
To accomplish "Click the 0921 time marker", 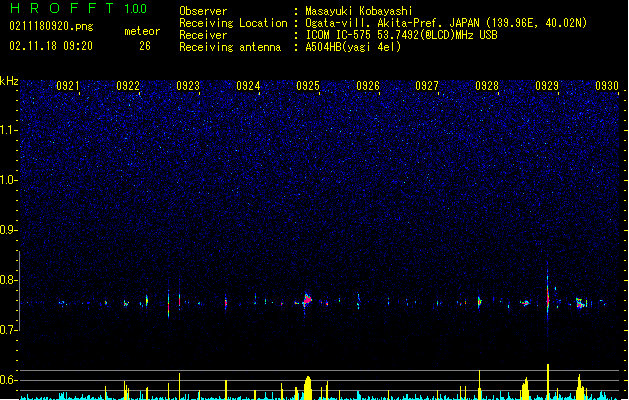I will 67,86.
